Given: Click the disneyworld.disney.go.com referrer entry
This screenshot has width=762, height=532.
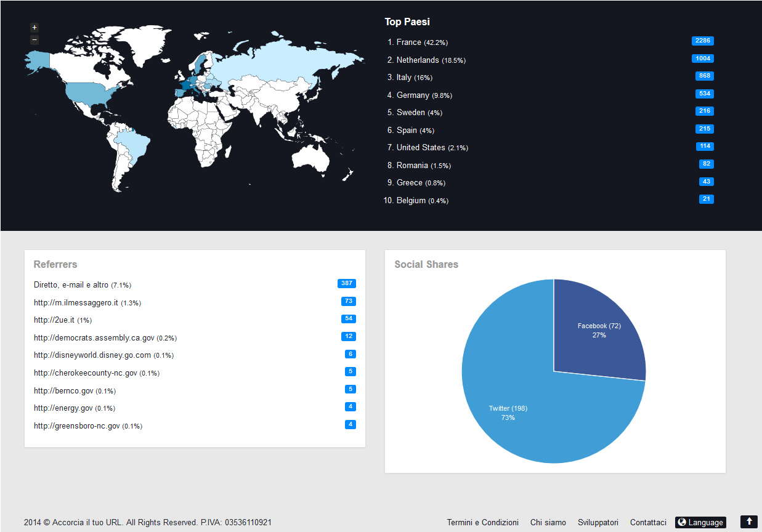Looking at the screenshot, I should click(92, 355).
